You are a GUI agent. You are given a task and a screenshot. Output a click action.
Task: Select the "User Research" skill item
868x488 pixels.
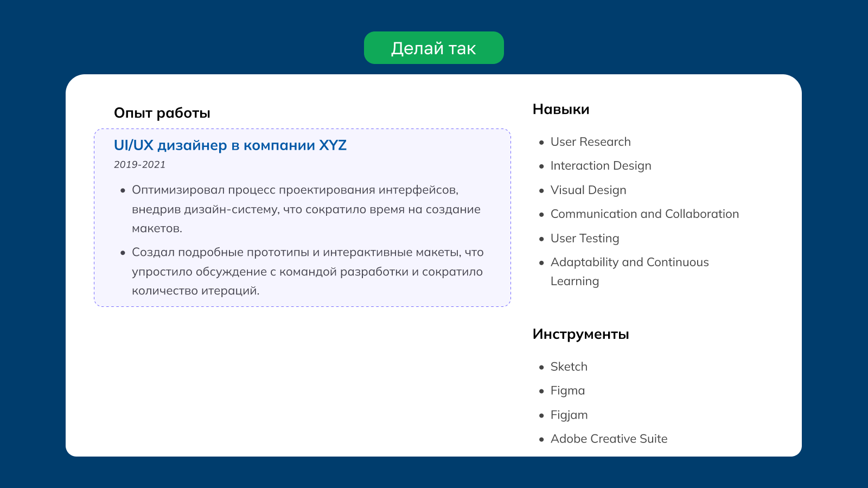590,142
